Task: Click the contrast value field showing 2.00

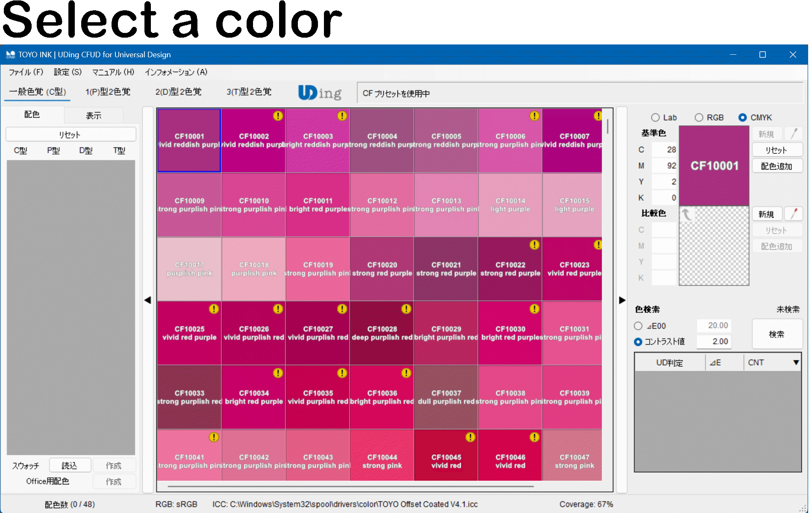Action: 714,341
